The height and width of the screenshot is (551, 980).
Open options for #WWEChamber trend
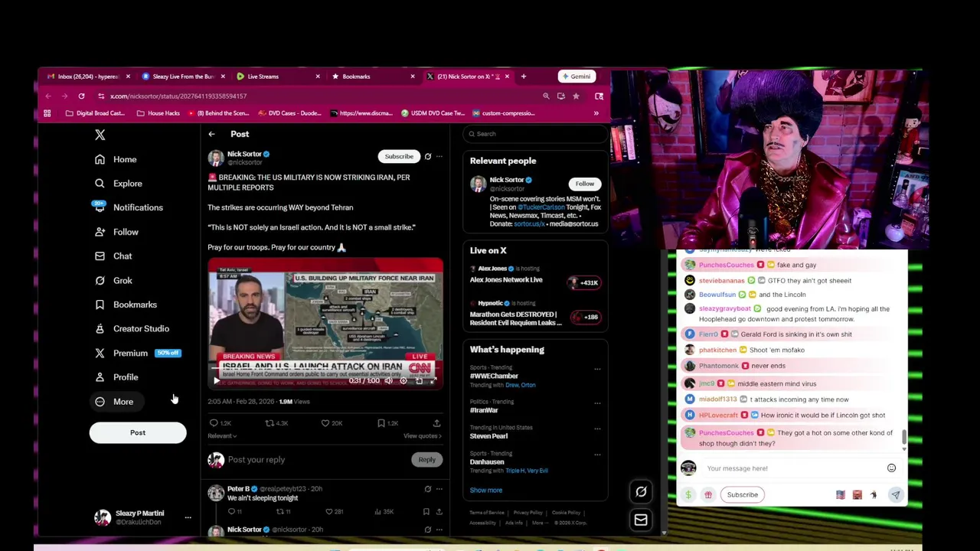(x=597, y=369)
